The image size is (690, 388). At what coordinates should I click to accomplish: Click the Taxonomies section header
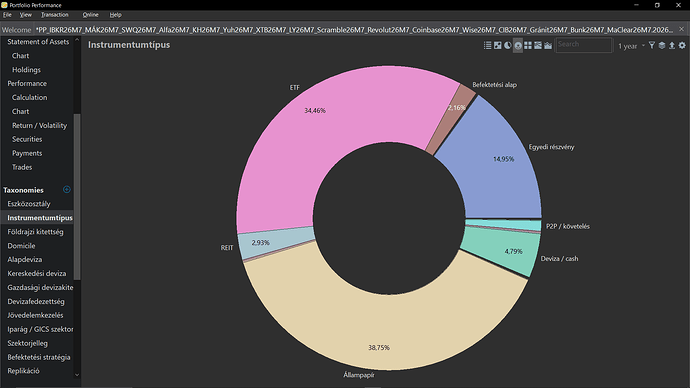[23, 190]
